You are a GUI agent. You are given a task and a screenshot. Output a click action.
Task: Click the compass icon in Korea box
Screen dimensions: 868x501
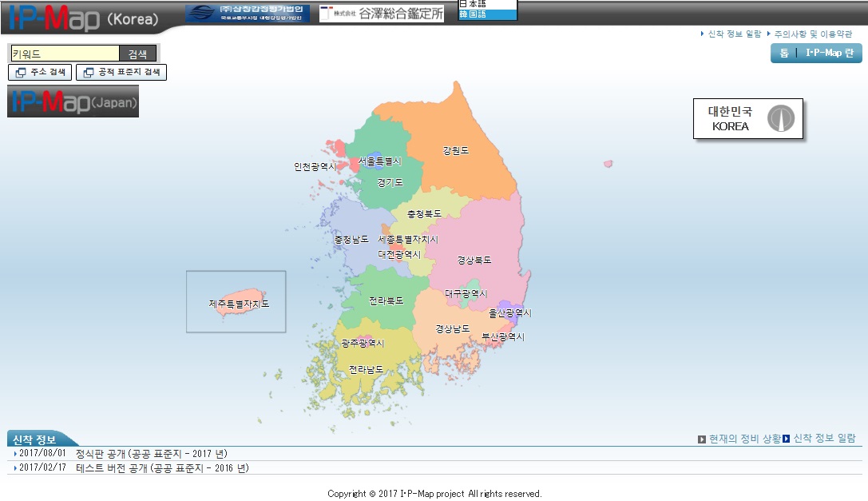click(x=780, y=118)
